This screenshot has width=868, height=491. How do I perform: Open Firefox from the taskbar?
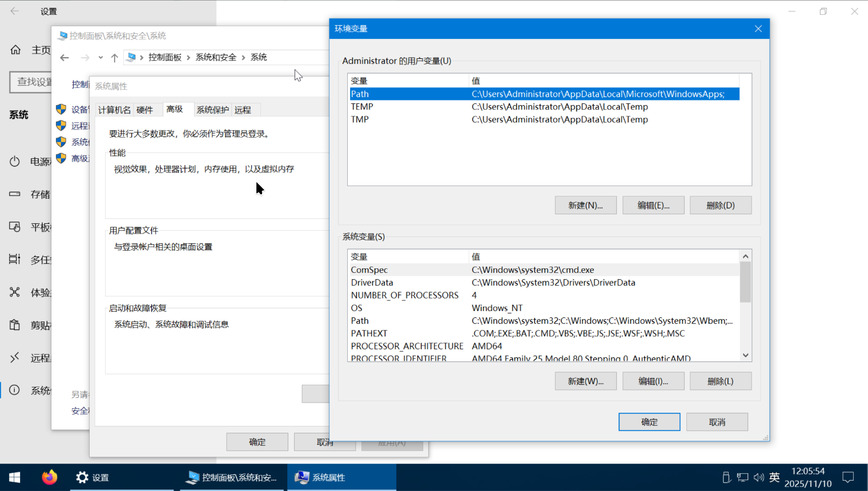[x=50, y=477]
